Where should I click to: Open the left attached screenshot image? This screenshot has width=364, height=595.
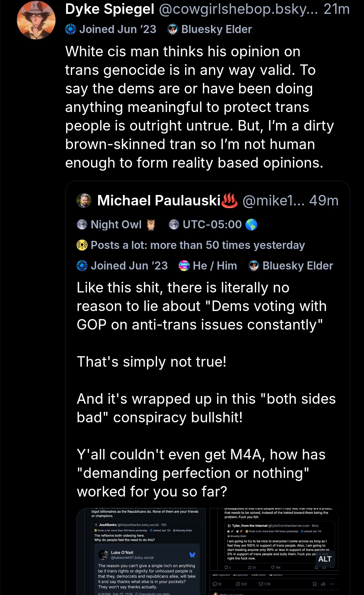(141, 551)
